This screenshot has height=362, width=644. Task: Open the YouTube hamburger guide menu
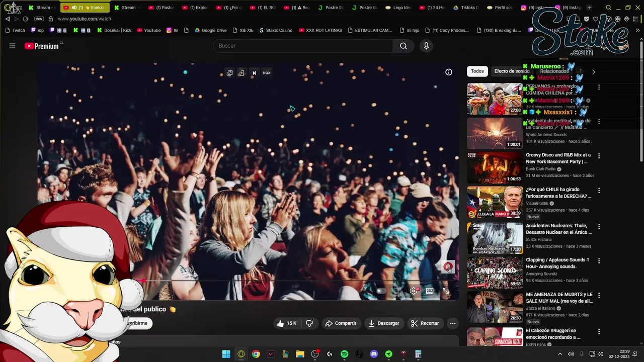[x=12, y=46]
